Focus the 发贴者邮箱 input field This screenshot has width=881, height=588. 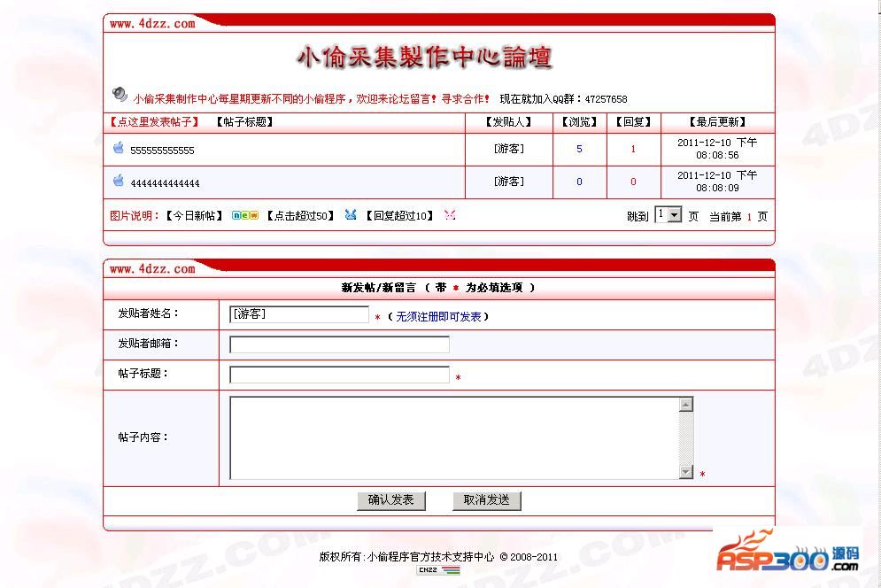click(339, 344)
